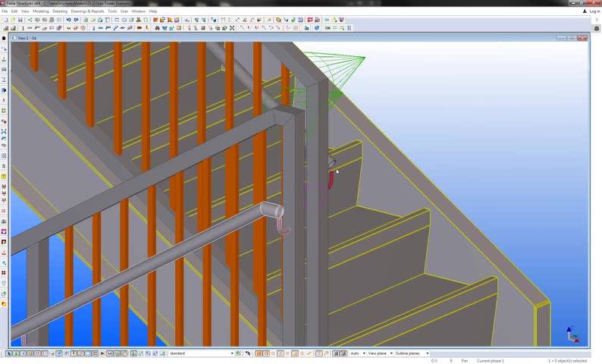
Task: Click the orange double-arrow bolt icon
Action: pyautogui.click(x=140, y=27)
